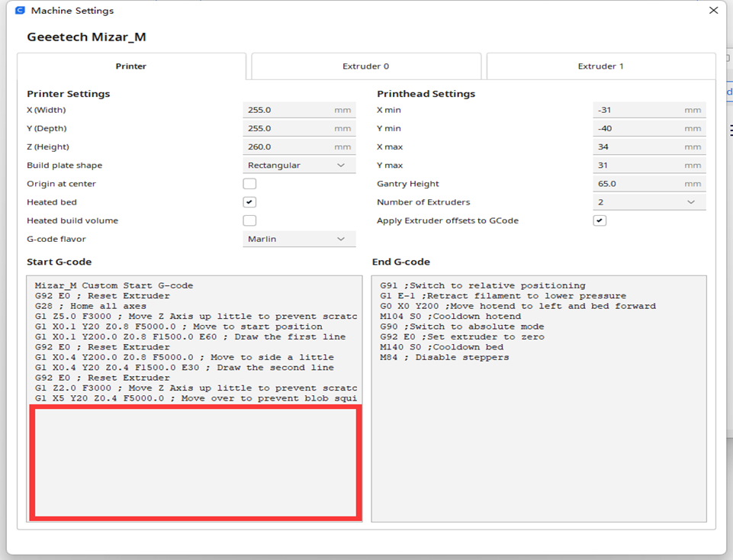Switch to the Printer tab
This screenshot has height=560, width=733.
point(131,66)
